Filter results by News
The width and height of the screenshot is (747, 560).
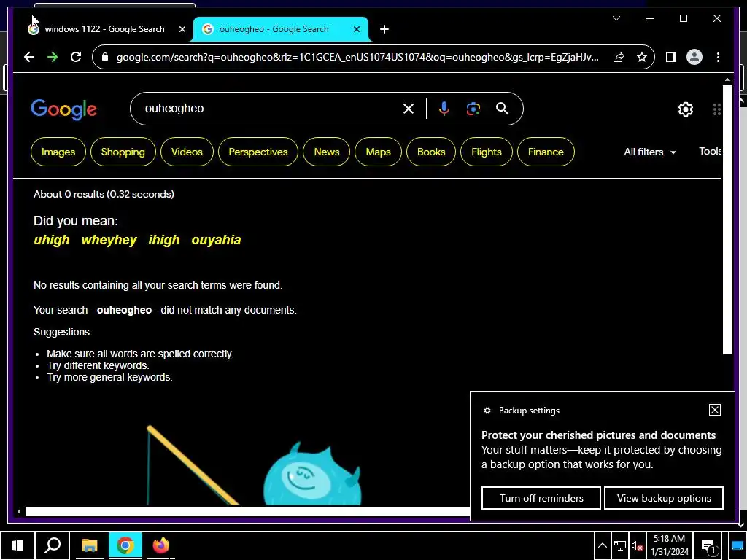coord(326,152)
